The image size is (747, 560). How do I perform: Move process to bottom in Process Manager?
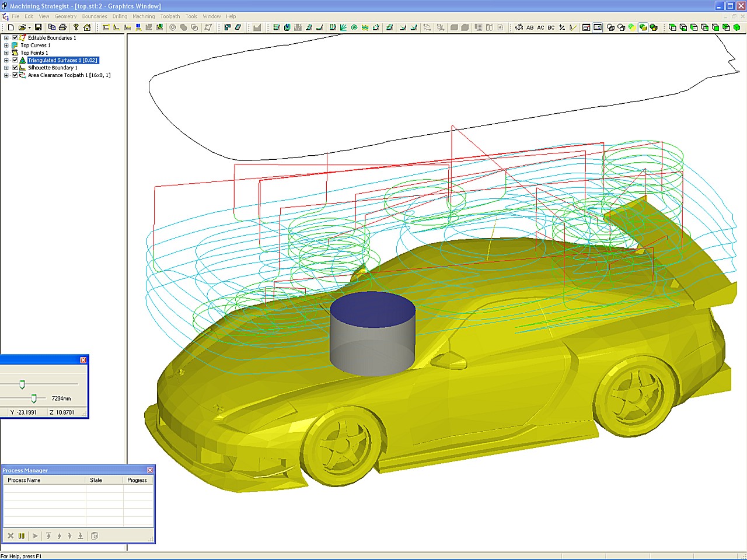click(x=81, y=535)
